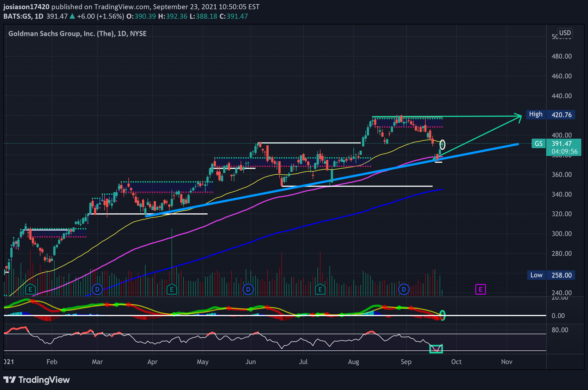Click the 300.00 price axis label
This screenshot has height=390, width=588.
[562, 234]
